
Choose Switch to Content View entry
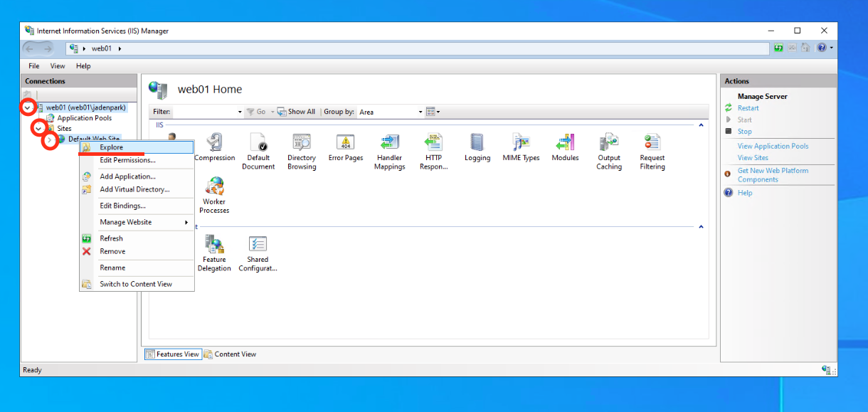point(137,284)
